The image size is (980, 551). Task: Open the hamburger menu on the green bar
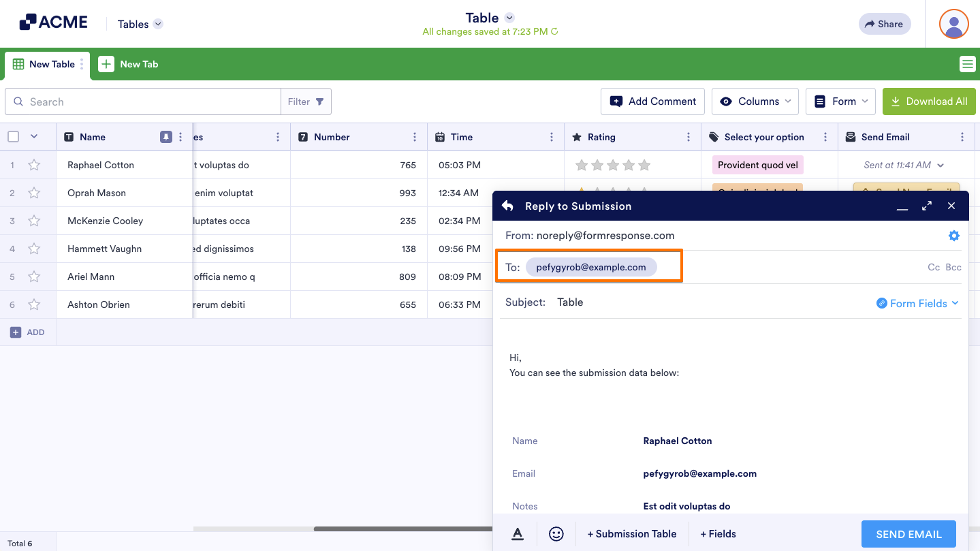[967, 64]
